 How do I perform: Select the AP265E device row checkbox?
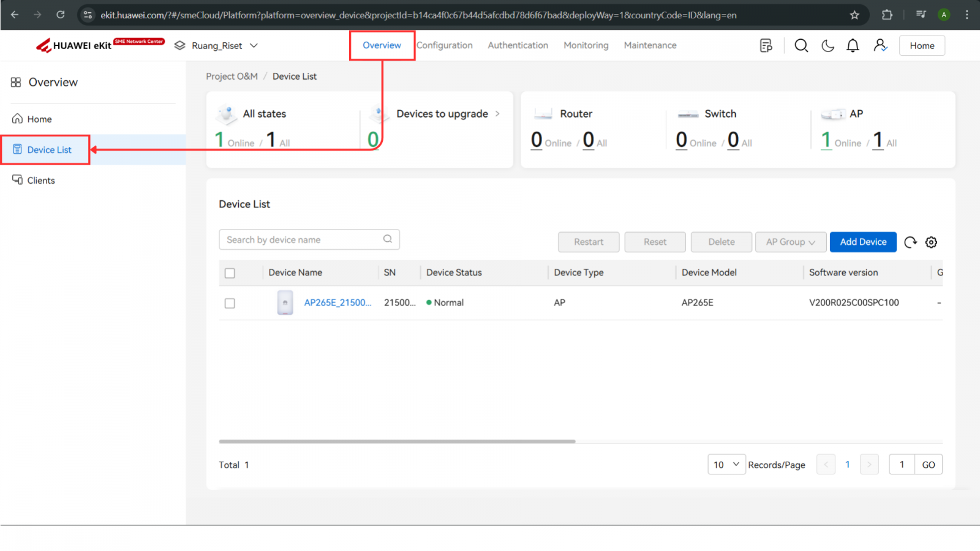click(x=230, y=303)
